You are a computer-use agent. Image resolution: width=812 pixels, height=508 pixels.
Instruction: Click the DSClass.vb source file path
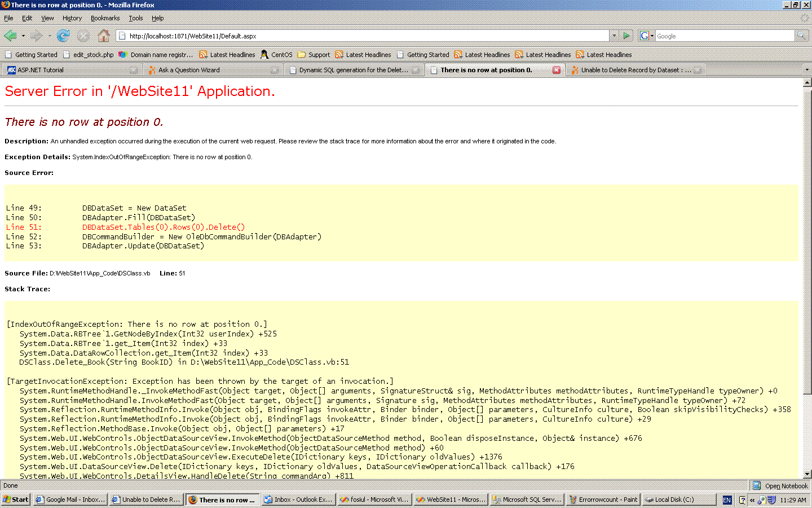pos(100,273)
